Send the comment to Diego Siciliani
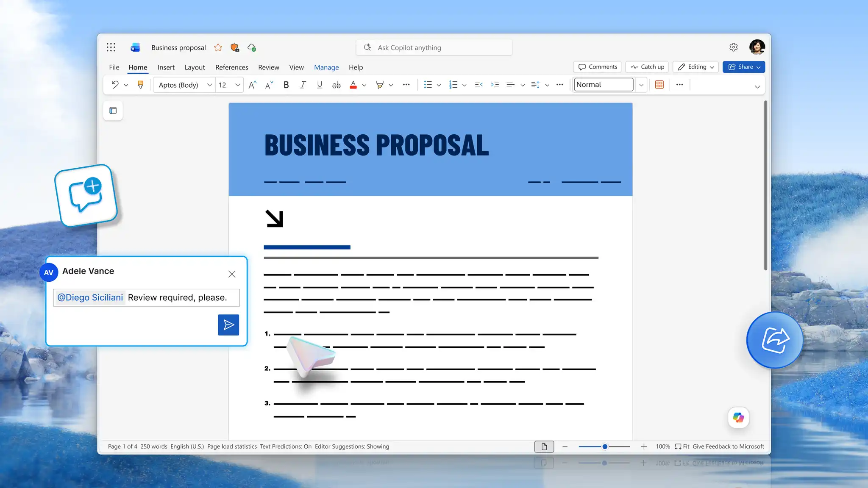Viewport: 868px width, 488px height. point(228,325)
